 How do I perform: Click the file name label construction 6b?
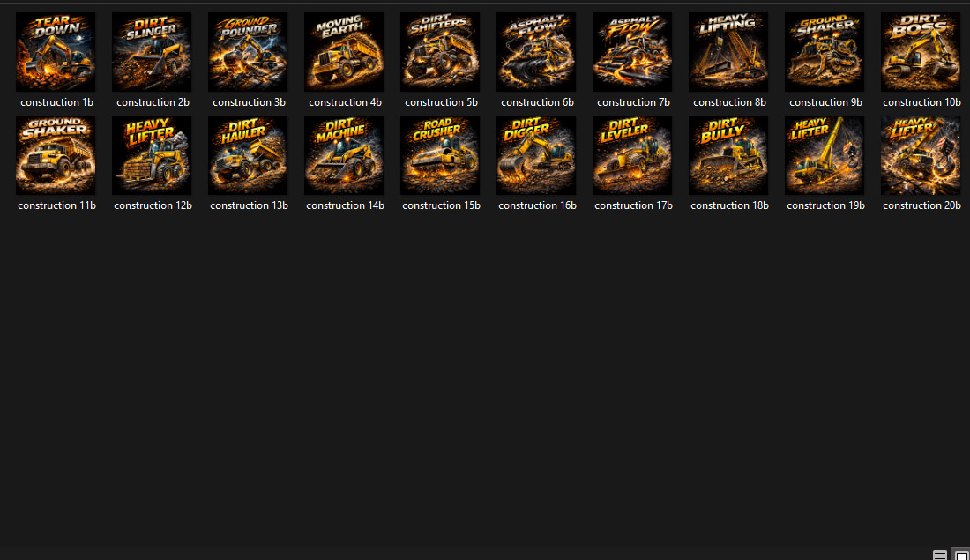[x=537, y=102]
